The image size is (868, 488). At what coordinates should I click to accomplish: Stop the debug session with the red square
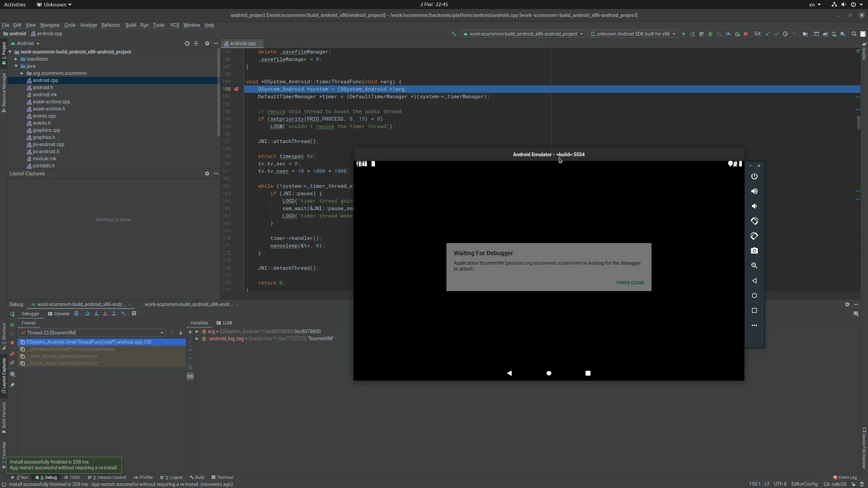(12, 343)
